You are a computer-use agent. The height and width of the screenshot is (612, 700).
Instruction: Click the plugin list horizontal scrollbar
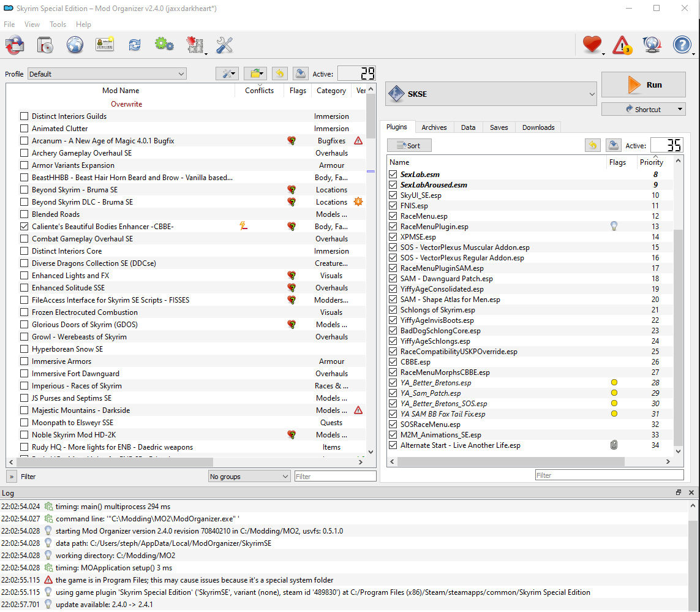(x=511, y=461)
